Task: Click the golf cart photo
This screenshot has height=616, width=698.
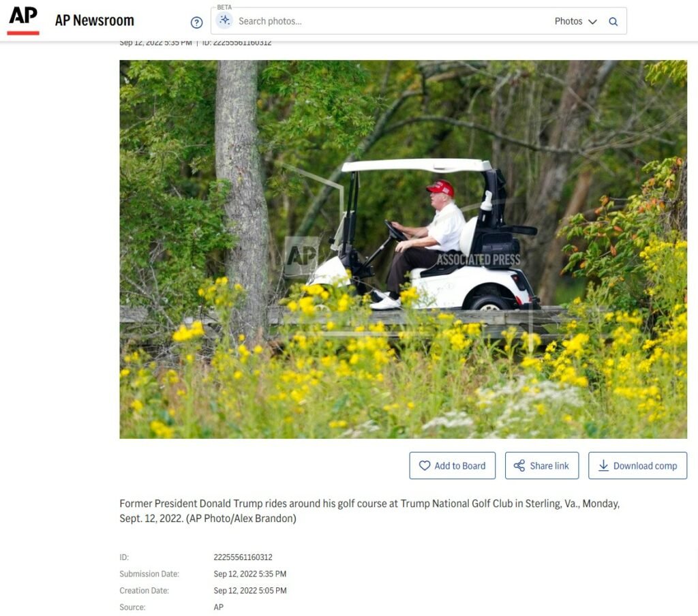Action: (403, 249)
